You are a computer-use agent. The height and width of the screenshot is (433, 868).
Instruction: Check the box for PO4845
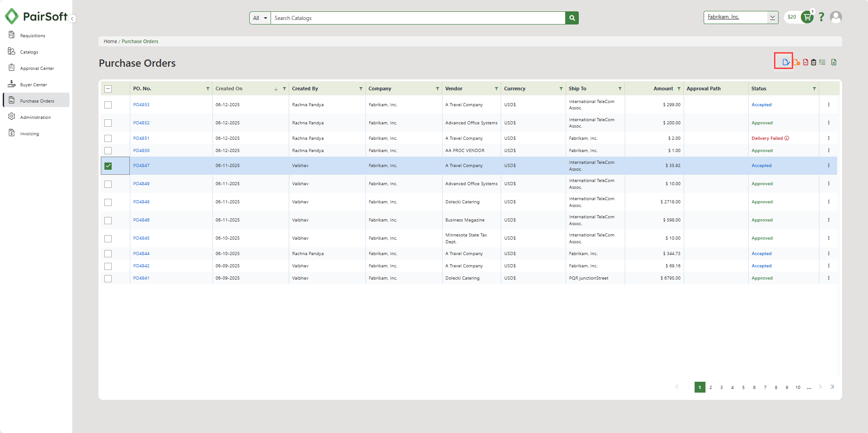[x=108, y=239]
